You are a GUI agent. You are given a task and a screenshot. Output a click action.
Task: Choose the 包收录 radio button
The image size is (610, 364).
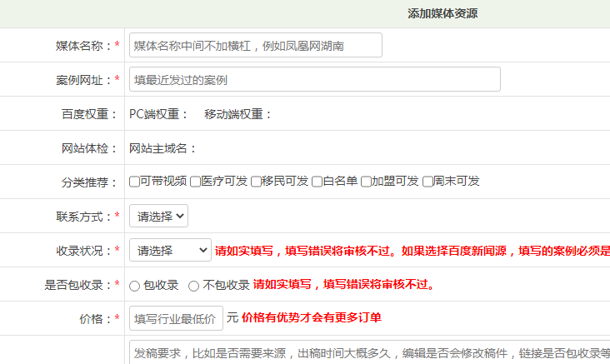tap(135, 286)
